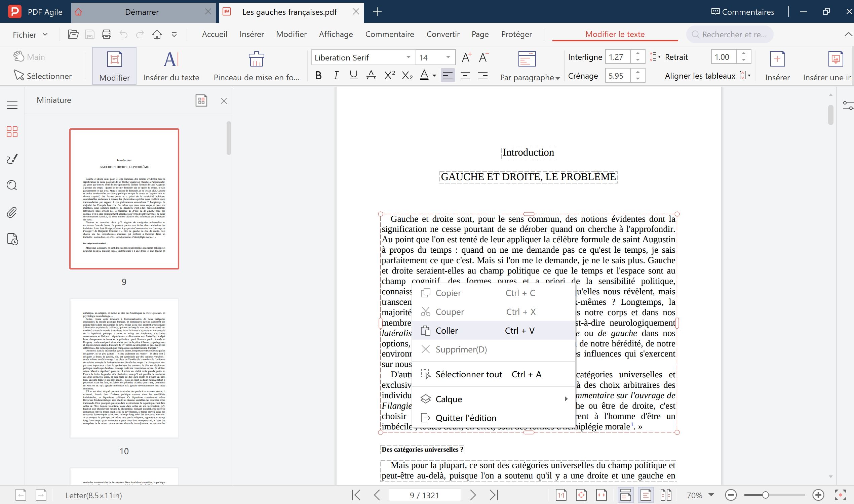Open the document history icon in sidebar

tap(12, 239)
